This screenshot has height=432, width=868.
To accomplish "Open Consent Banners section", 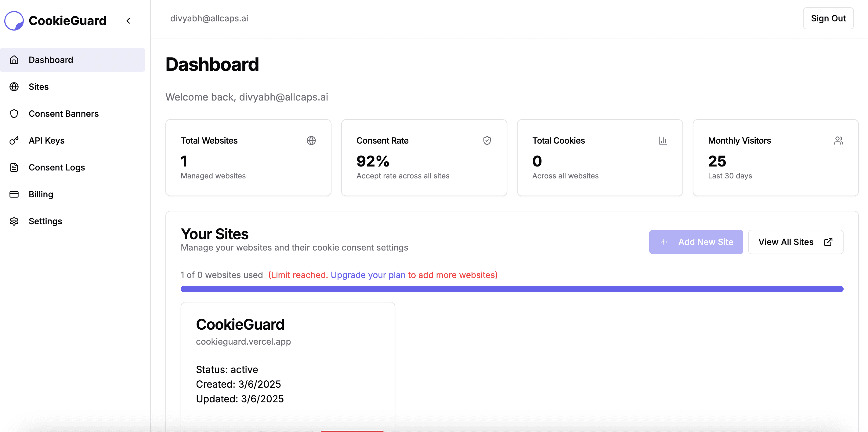I will [x=72, y=114].
